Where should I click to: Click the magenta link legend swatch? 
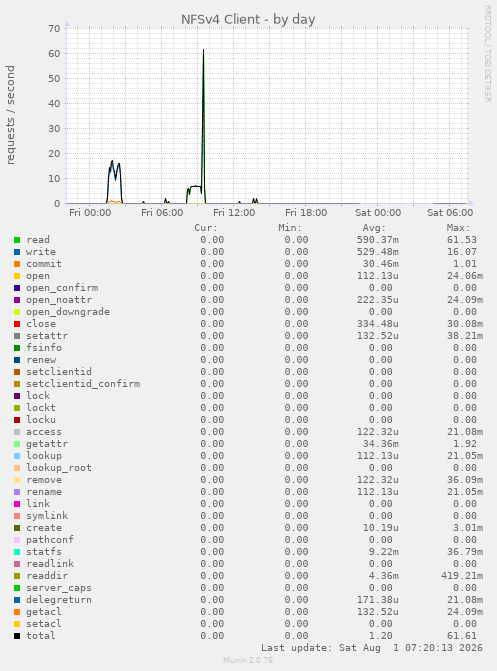click(x=17, y=504)
